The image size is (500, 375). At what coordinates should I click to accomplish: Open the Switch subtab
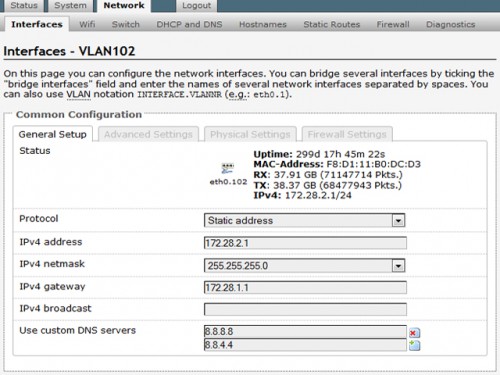point(126,24)
